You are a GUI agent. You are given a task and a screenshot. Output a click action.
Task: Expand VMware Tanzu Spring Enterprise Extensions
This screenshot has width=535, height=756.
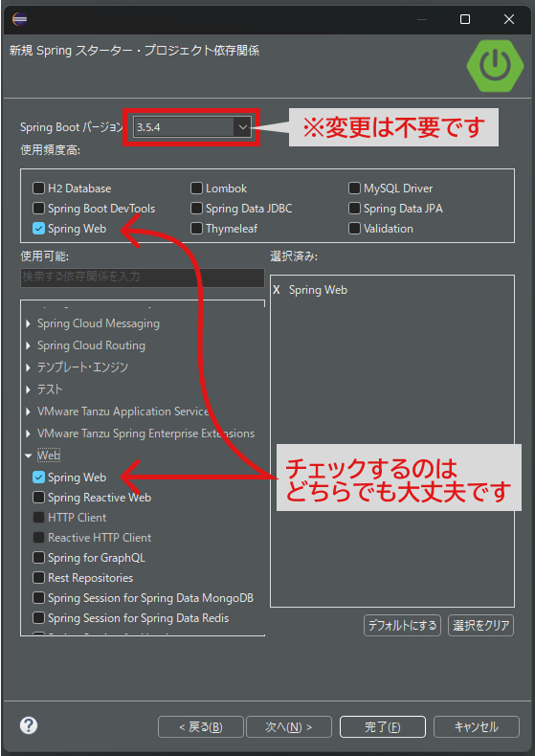28,434
